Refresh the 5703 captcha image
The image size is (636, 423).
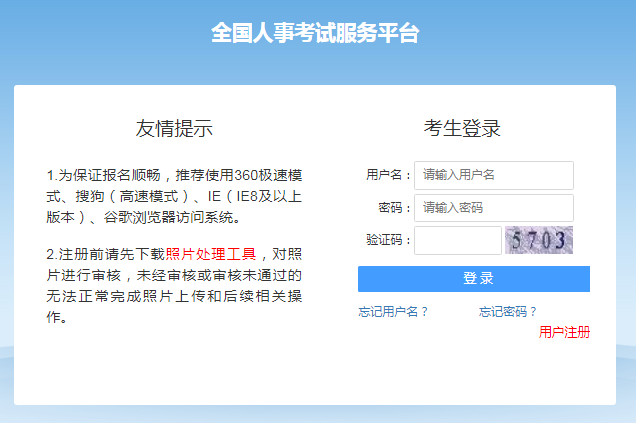[538, 240]
